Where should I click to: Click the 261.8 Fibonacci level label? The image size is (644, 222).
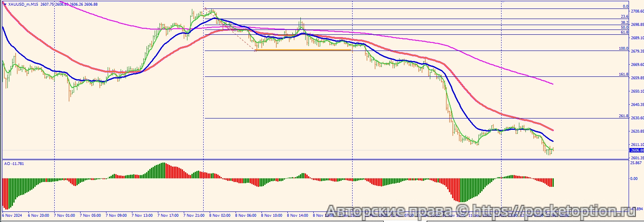point(623,116)
